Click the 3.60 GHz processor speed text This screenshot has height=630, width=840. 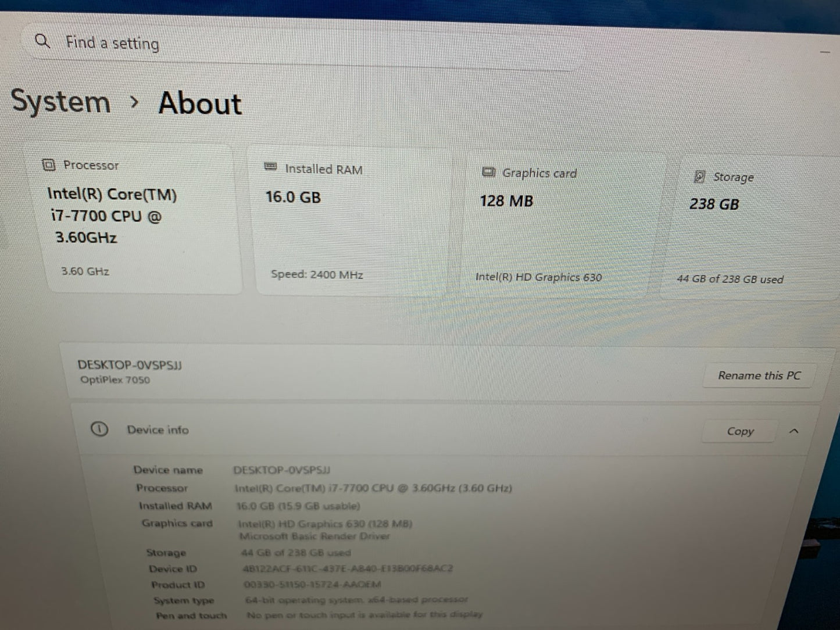point(85,271)
